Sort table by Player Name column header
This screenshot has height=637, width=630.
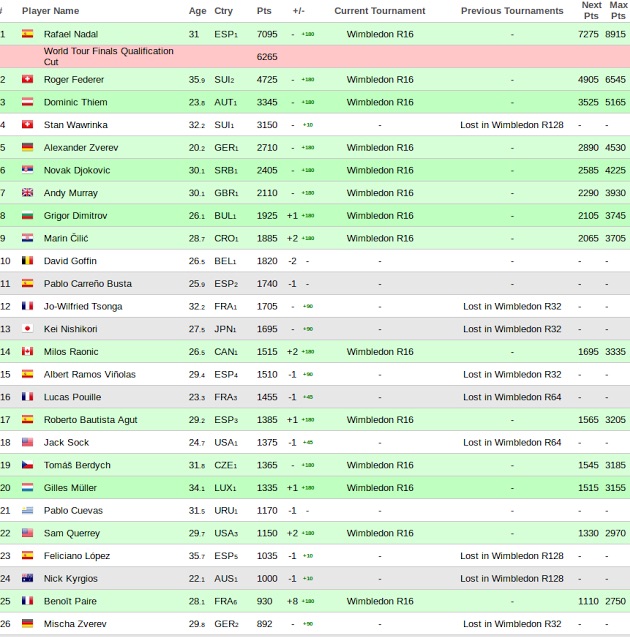(50, 11)
